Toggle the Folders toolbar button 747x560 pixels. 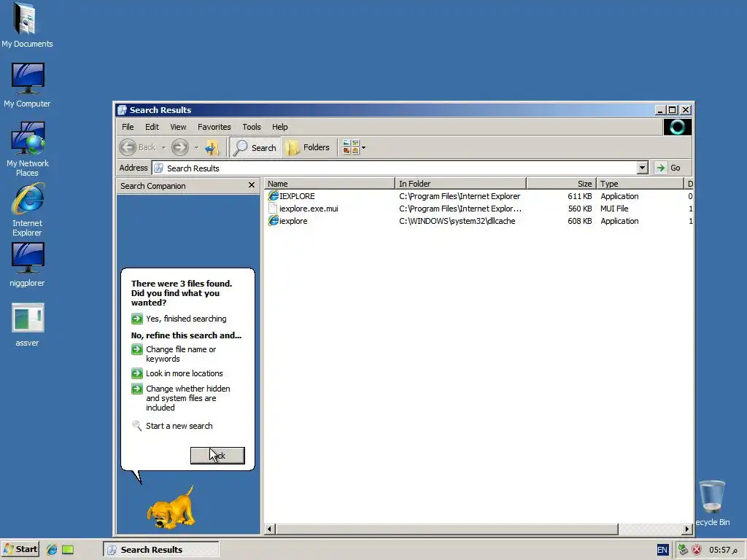(309, 147)
